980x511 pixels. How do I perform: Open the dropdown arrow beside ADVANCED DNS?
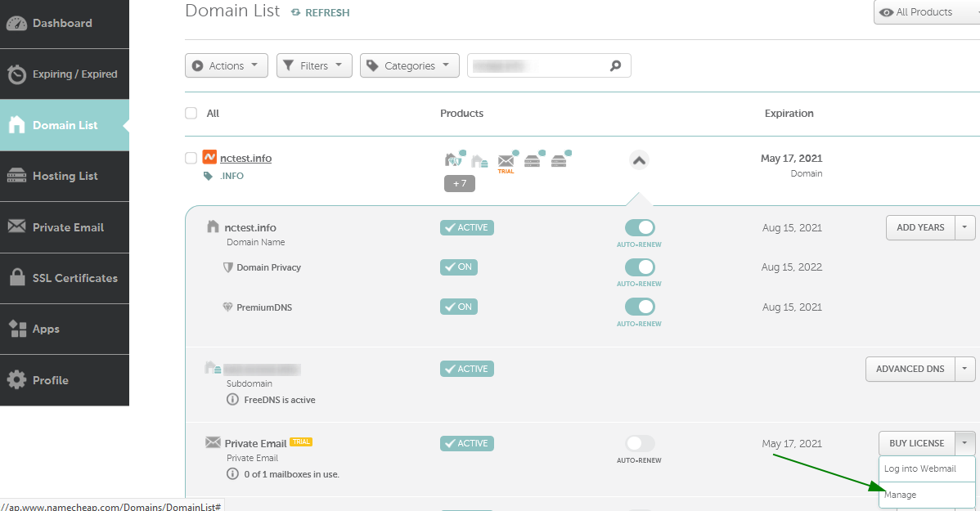pos(964,370)
